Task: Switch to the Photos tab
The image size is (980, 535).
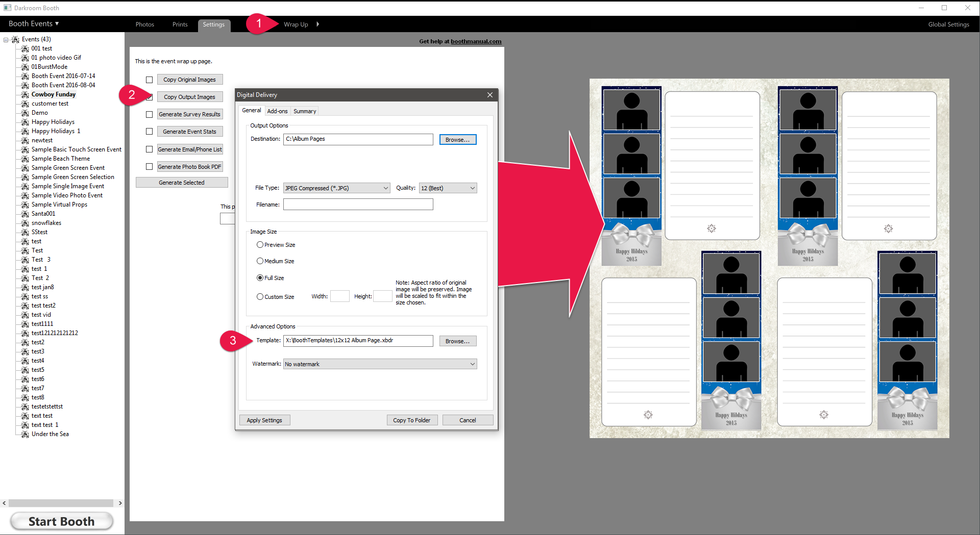Action: (145, 24)
